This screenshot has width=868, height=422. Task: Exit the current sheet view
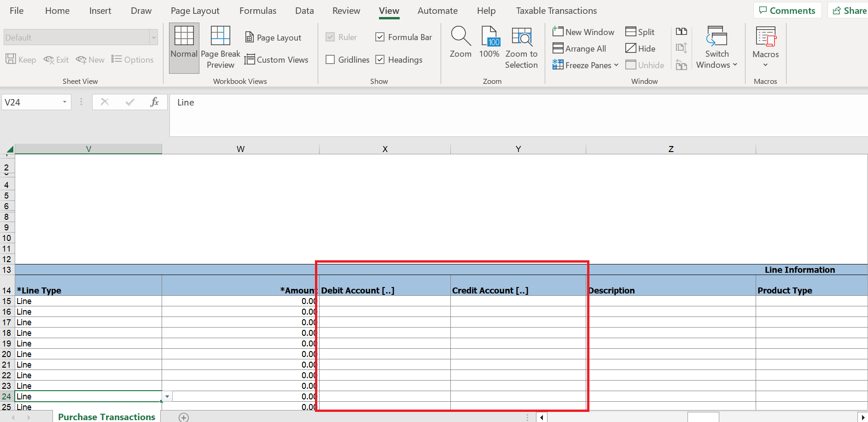point(56,59)
